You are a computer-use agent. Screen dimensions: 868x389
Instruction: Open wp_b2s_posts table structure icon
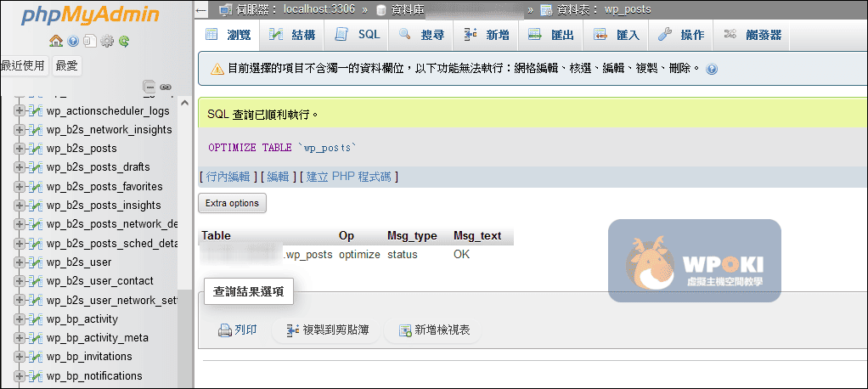35,149
